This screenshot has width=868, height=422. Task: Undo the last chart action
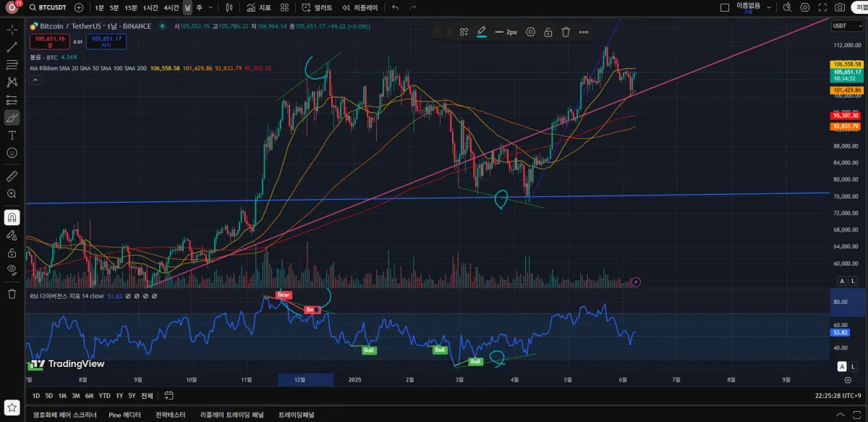click(395, 7)
